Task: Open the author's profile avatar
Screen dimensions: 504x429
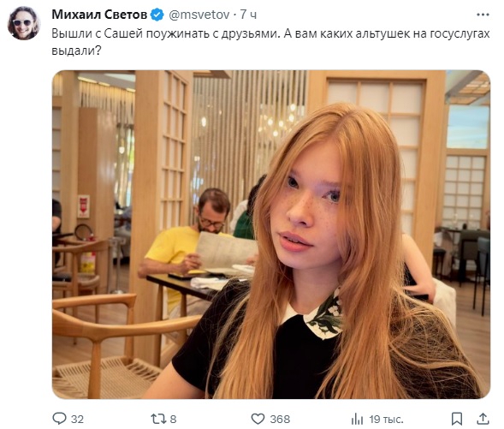Action: (24, 23)
